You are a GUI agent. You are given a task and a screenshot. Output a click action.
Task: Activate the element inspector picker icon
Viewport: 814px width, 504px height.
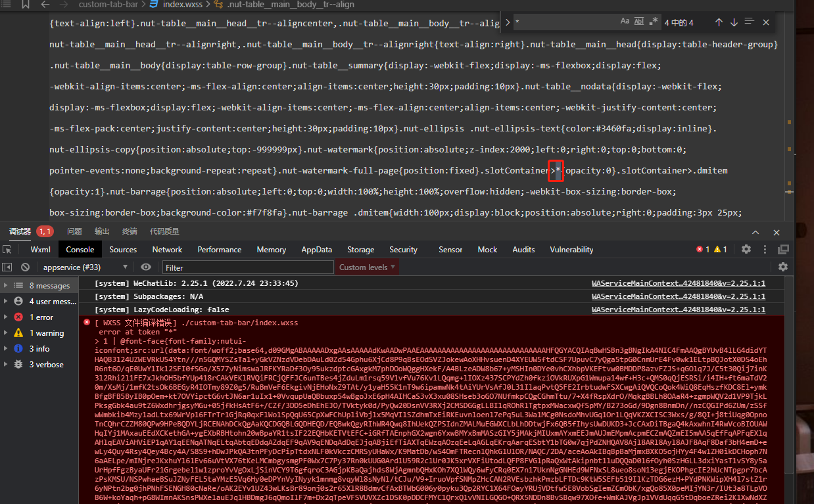click(7, 250)
